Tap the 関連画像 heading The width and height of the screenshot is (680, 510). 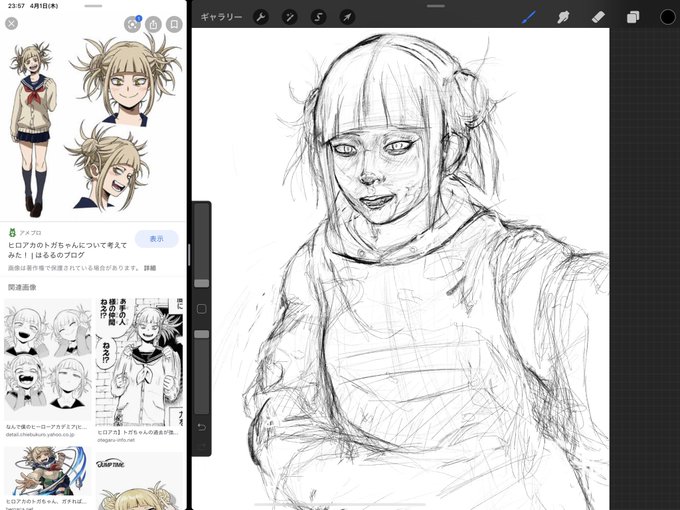pos(22,287)
